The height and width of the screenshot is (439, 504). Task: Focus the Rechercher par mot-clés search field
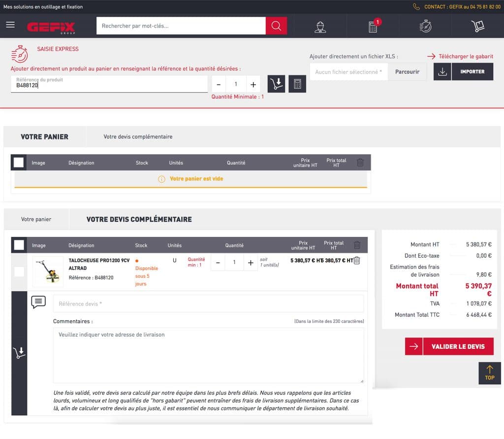pos(181,26)
